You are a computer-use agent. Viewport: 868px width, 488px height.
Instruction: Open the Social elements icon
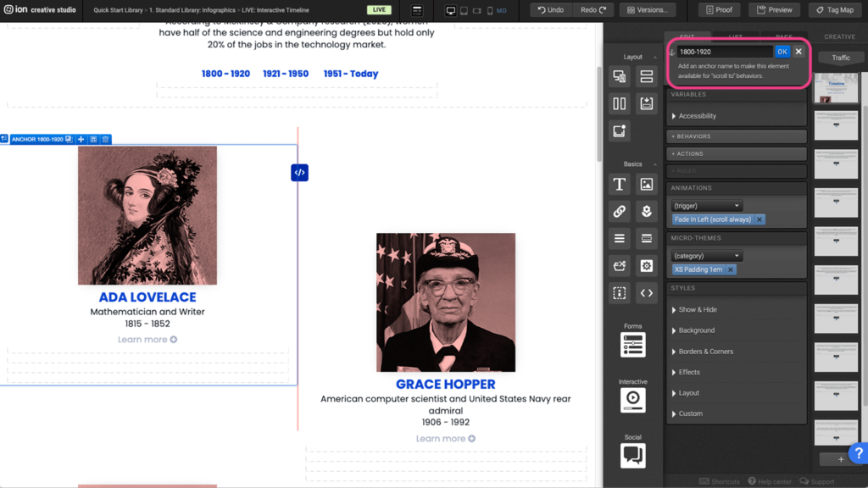pos(632,455)
